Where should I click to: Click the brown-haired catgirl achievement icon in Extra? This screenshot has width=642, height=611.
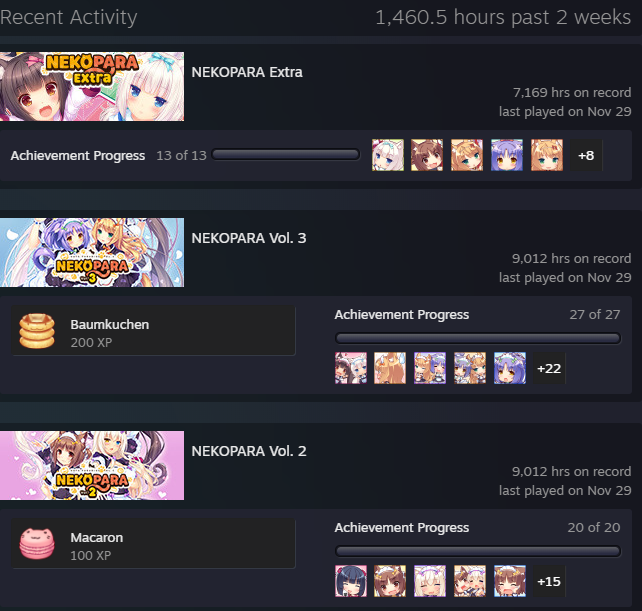(427, 155)
